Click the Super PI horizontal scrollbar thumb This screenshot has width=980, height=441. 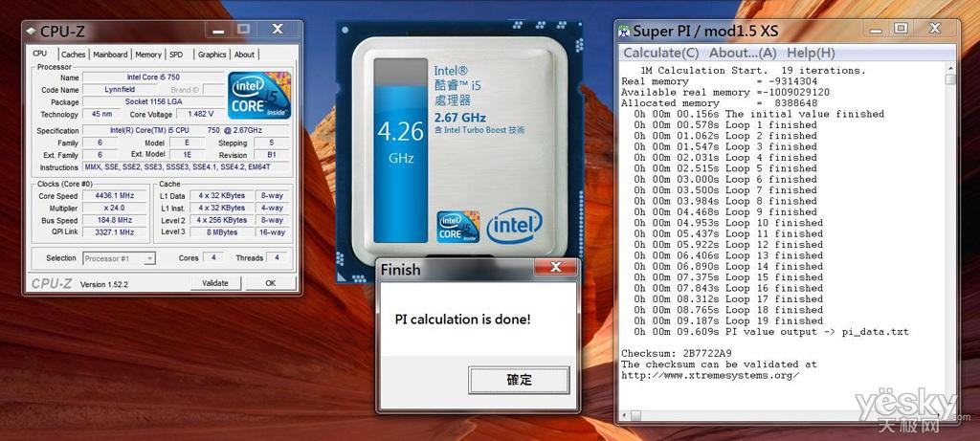click(x=635, y=415)
